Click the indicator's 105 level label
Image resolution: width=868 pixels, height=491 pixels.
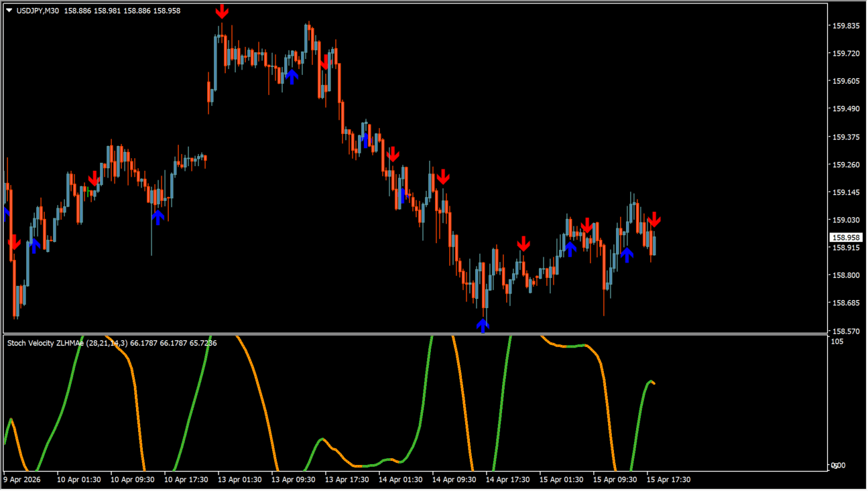tap(837, 342)
